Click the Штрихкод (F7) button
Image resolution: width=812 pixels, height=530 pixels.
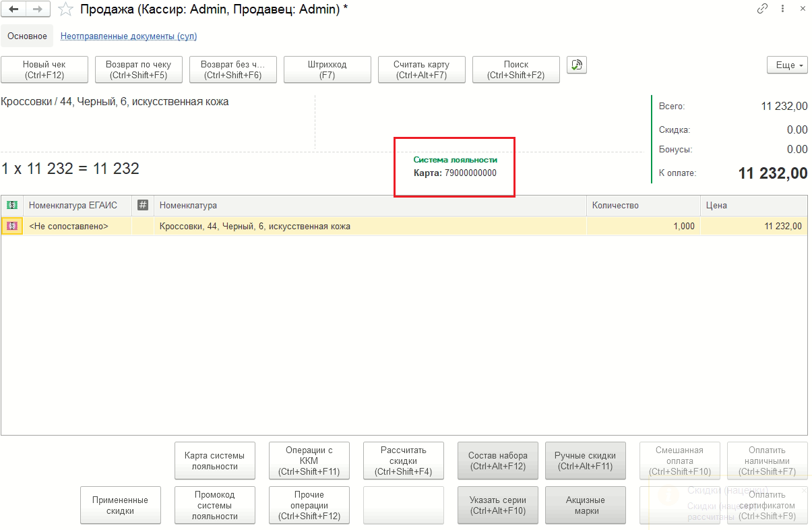(327, 69)
